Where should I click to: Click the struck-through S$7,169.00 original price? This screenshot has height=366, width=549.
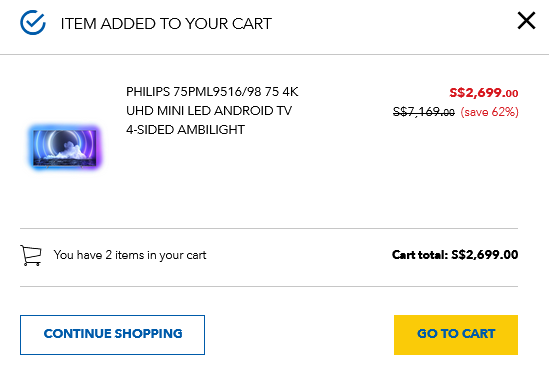pos(424,112)
